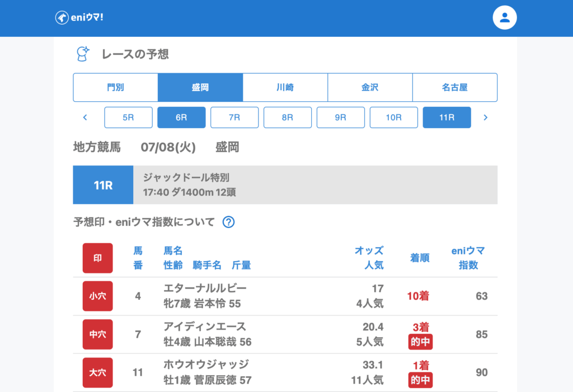
Task: Click the red 印 header badge
Action: point(97,258)
